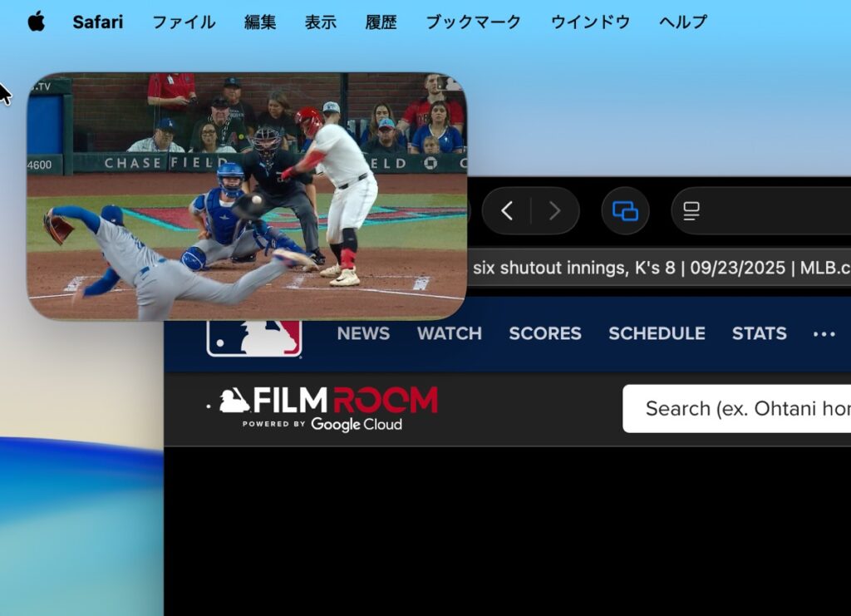
Task: Click the blue overlapping windows toolbar icon
Action: [x=625, y=211]
